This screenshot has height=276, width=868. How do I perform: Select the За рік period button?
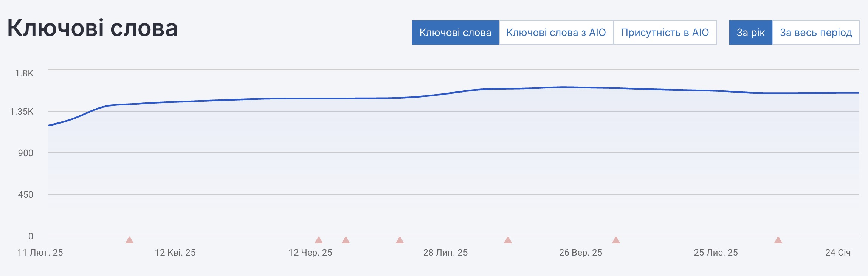[x=750, y=33]
